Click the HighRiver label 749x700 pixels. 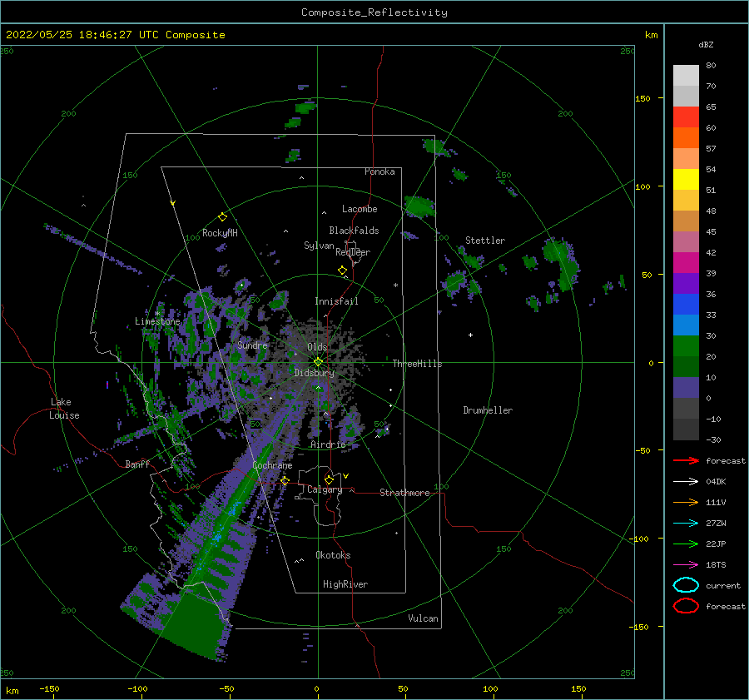[x=345, y=584]
